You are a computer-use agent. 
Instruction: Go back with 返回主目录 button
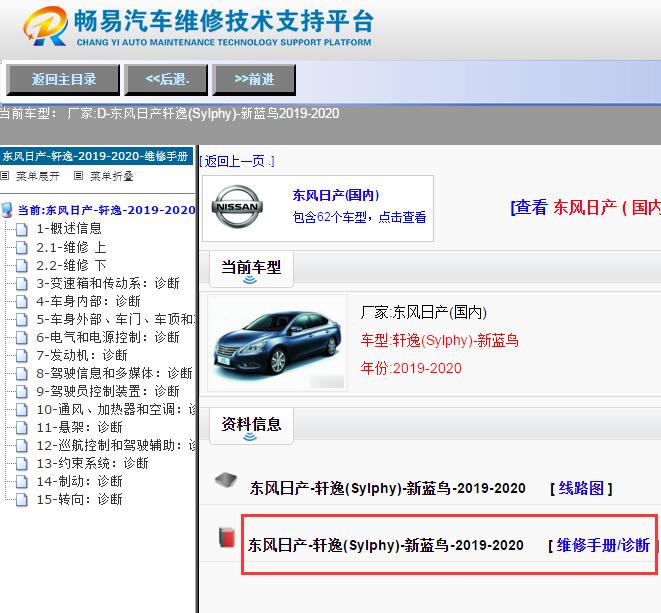pyautogui.click(x=63, y=79)
